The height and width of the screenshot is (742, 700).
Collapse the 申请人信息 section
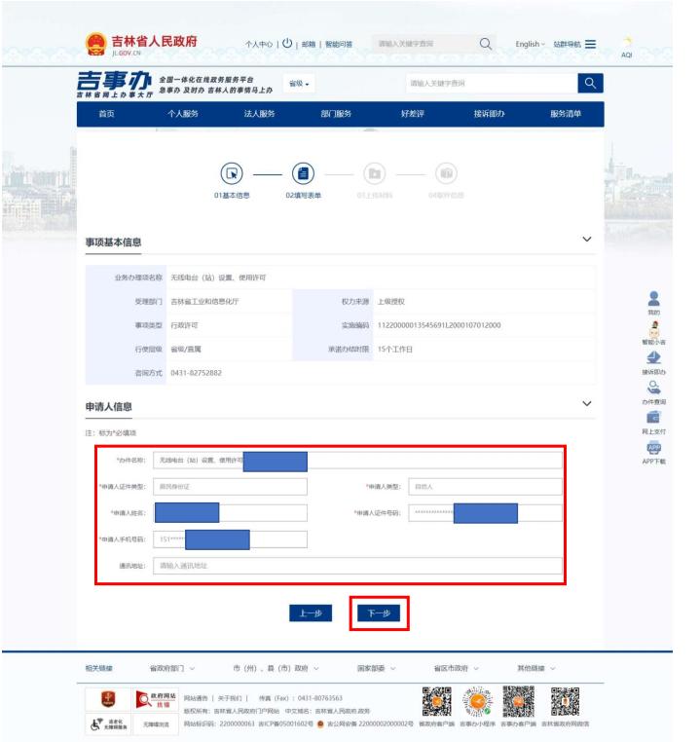[x=586, y=403]
